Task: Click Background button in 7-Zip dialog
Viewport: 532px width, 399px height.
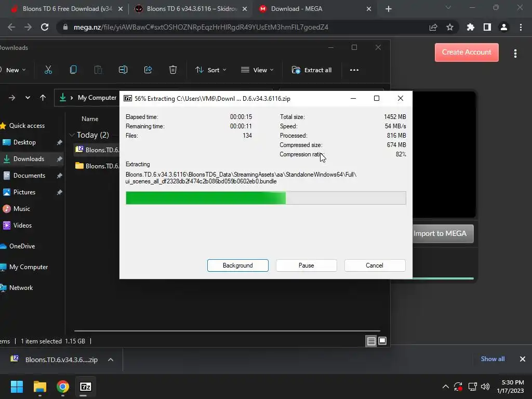Action: (x=238, y=265)
